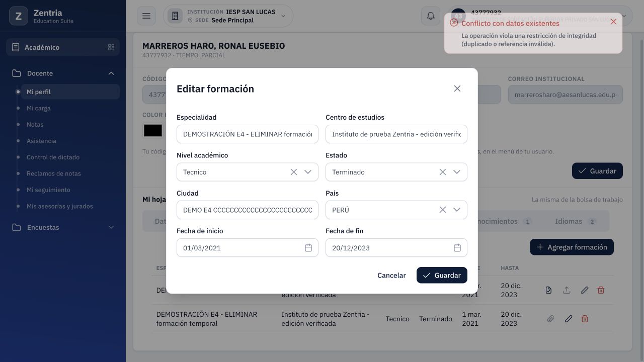Delete trash icon in first formación row
644x362 pixels.
tap(601, 290)
